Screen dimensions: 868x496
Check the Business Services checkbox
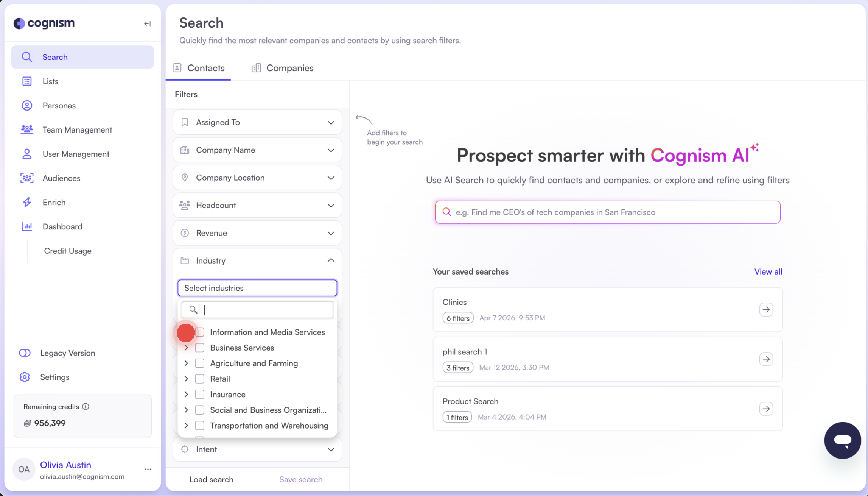pyautogui.click(x=199, y=348)
